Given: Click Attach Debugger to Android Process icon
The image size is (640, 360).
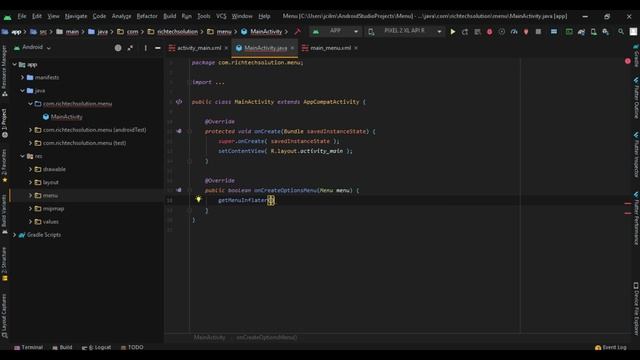Looking at the screenshot, I should [526, 31].
